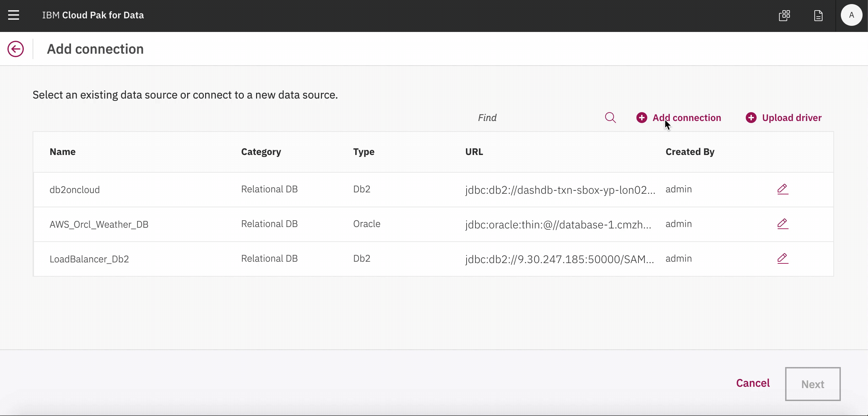The image size is (868, 416).
Task: Click the search magnifier icon
Action: tap(610, 118)
